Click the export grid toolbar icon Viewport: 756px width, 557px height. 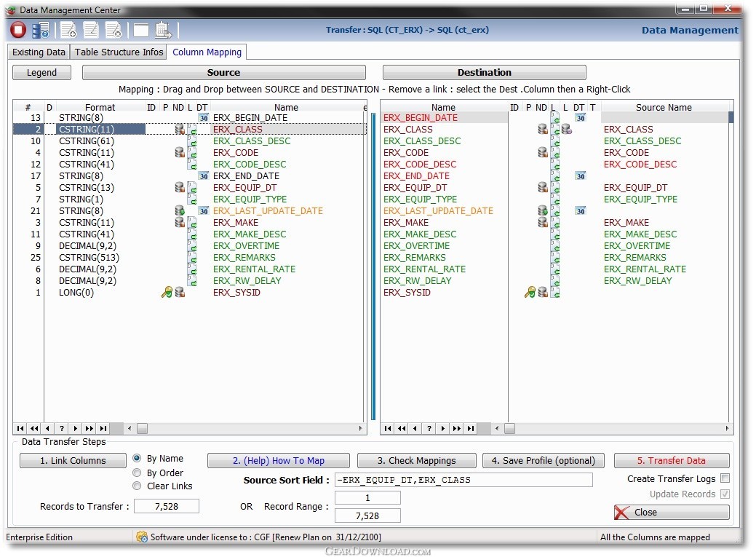click(x=164, y=30)
